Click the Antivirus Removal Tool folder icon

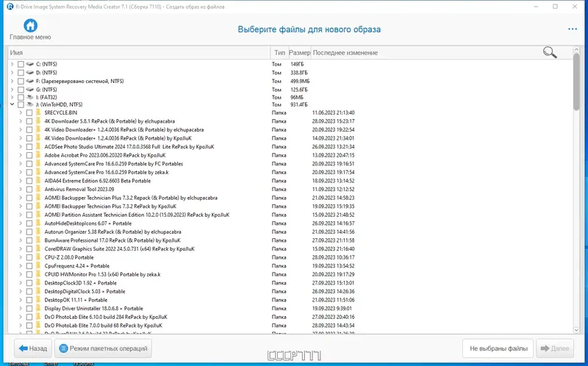pos(38,190)
